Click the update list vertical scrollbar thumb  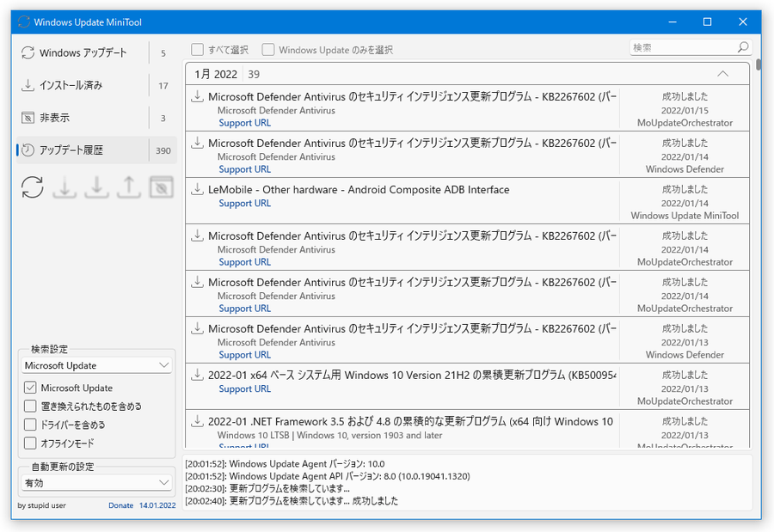click(x=759, y=64)
